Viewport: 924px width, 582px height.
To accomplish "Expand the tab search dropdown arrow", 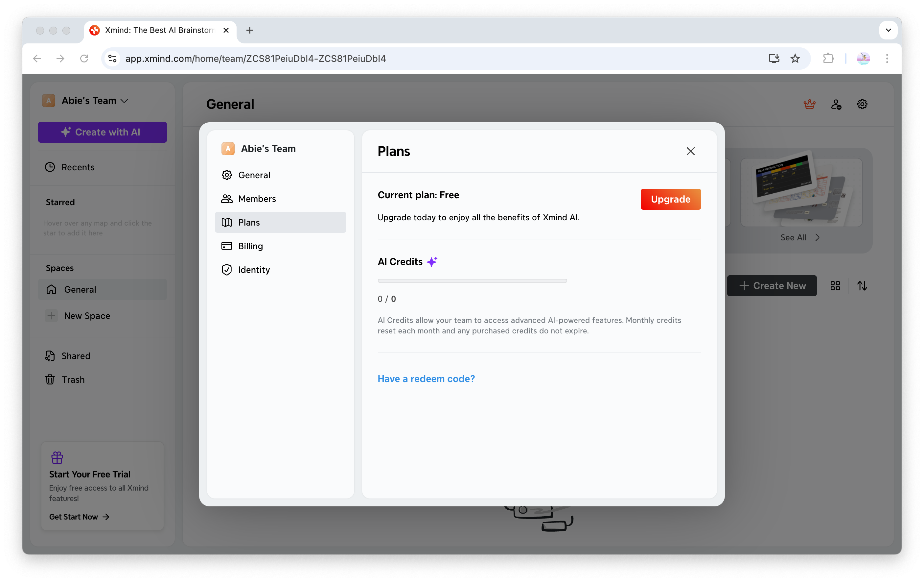I will [x=888, y=30].
